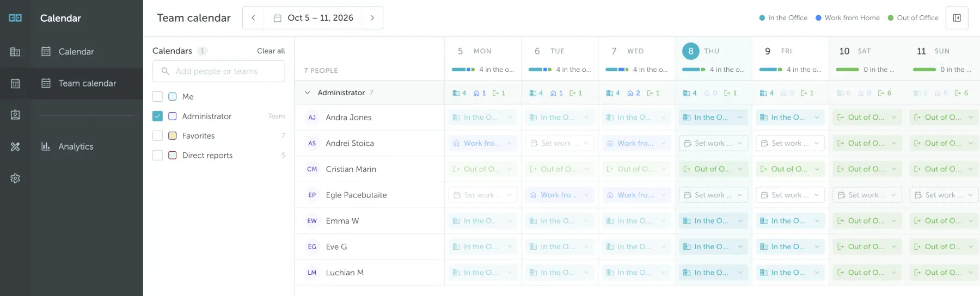Viewport: 980px width, 296px height.
Task: Open the profile badge icon in left rail
Action: pos(15,115)
